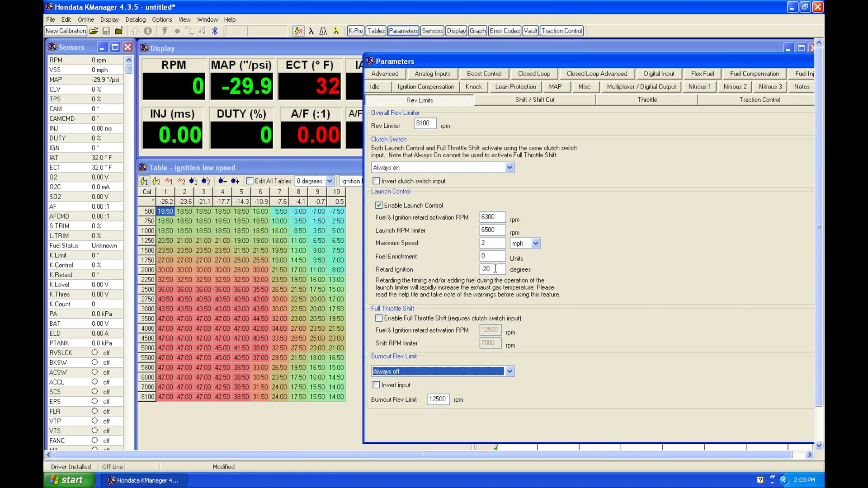This screenshot has height=488, width=868.
Task: Click the datalog lightning bolt icon
Action: click(x=165, y=31)
